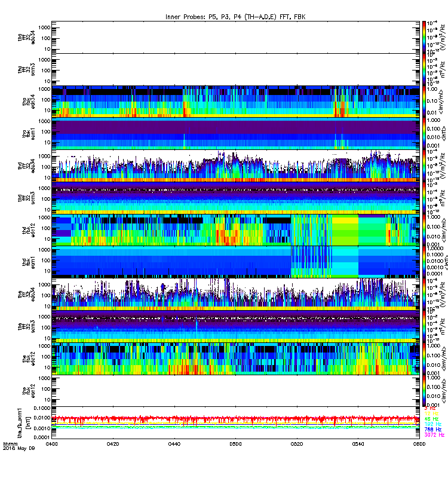Image resolution: width=448 pixels, height=478 pixels.
Task: Click the "2018 May 09" date label
Action: pos(19,448)
